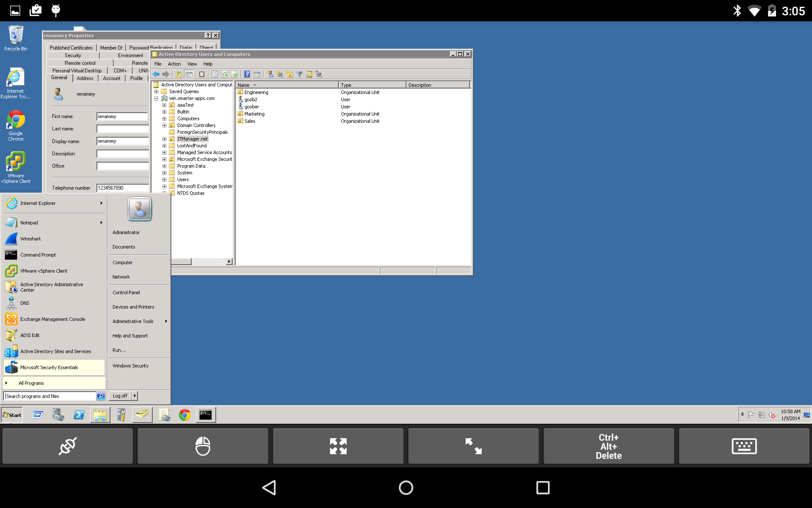Click the Log off button
The width and height of the screenshot is (812, 508).
(x=120, y=396)
